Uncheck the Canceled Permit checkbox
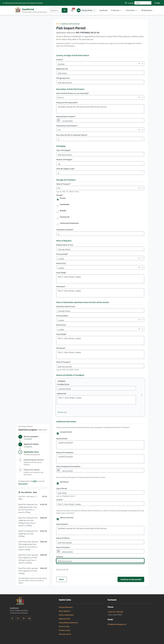Image resolution: width=164 pixels, height=644 pixels. [x=58, y=433]
